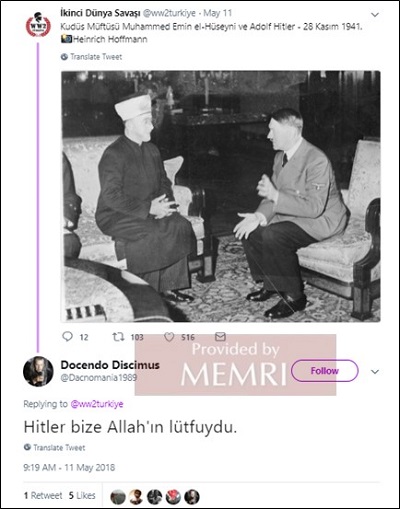Click the first liker avatar thumbnail

[118, 497]
